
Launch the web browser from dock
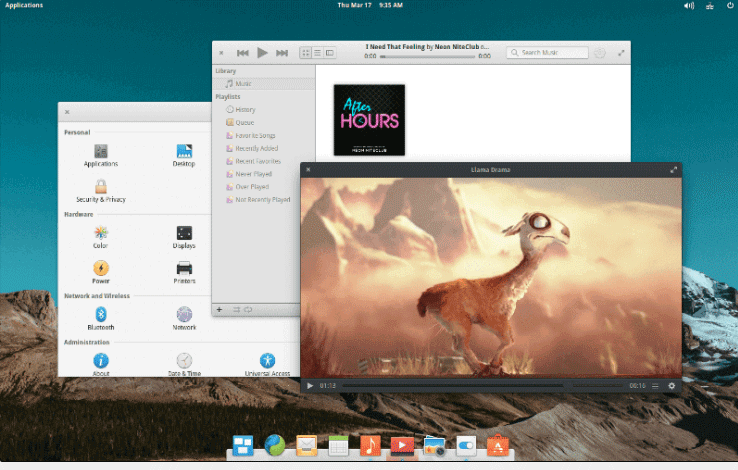pos(275,446)
